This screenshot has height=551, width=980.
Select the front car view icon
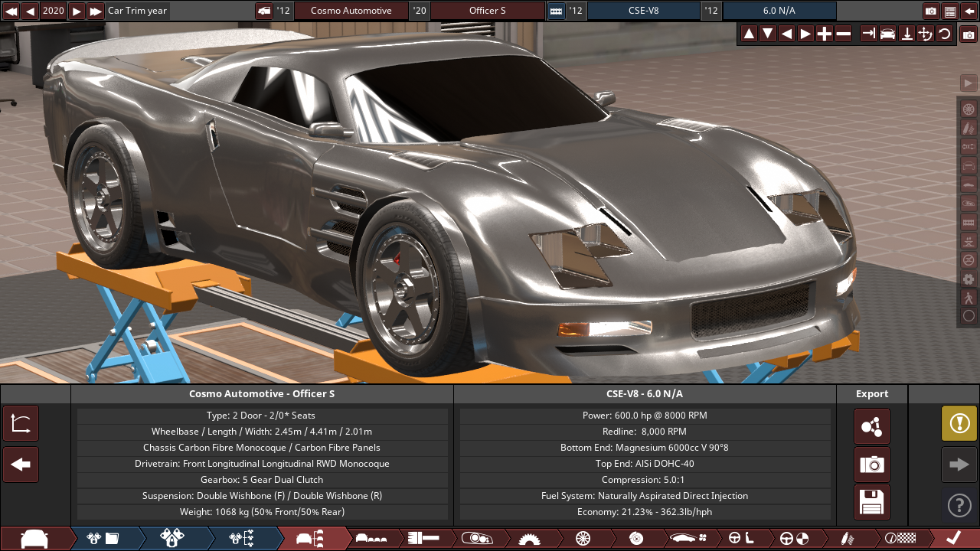tap(888, 34)
